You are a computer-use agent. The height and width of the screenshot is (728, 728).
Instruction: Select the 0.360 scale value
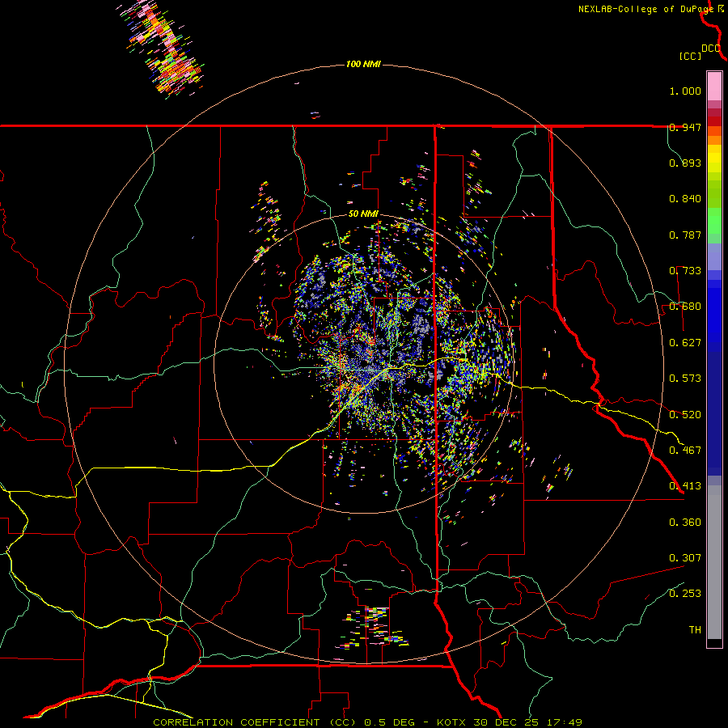(685, 523)
